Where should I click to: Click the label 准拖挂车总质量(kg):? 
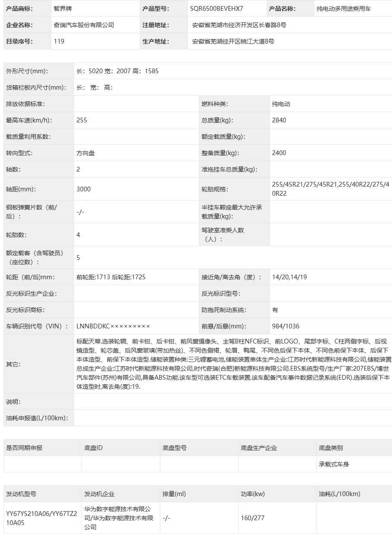(x=229, y=169)
